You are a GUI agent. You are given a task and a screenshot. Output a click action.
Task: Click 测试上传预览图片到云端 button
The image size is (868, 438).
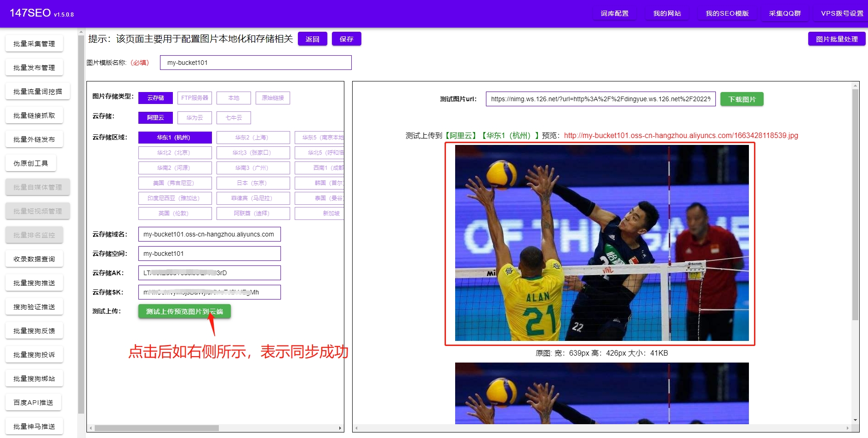[184, 311]
